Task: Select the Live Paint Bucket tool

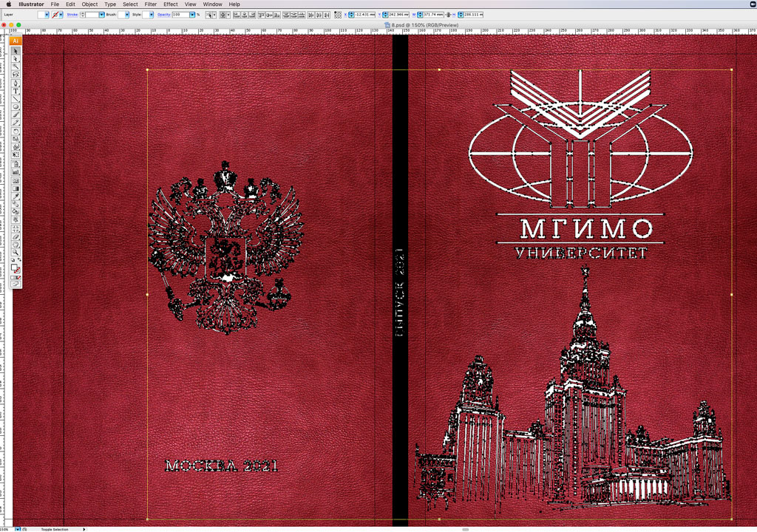Action: tap(16, 211)
